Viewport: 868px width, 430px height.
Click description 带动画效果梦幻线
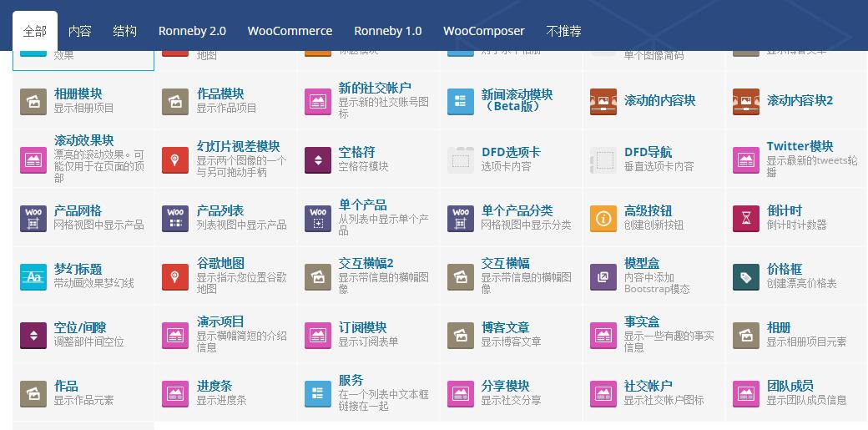(x=93, y=283)
